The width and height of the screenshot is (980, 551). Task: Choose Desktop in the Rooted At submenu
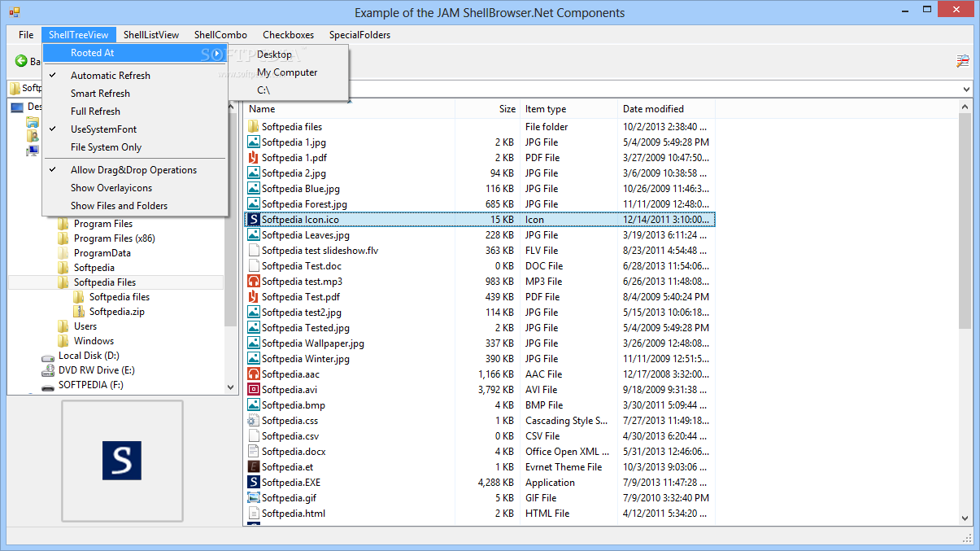click(289, 55)
